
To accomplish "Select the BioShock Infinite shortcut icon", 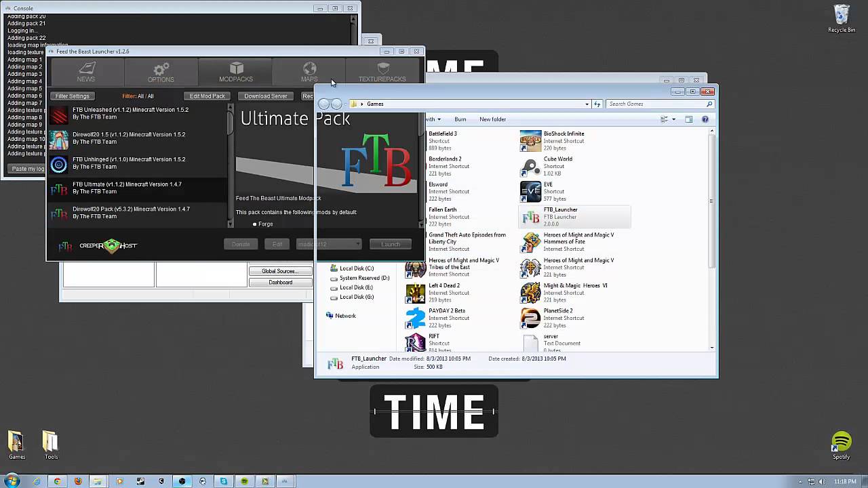I will [x=530, y=141].
